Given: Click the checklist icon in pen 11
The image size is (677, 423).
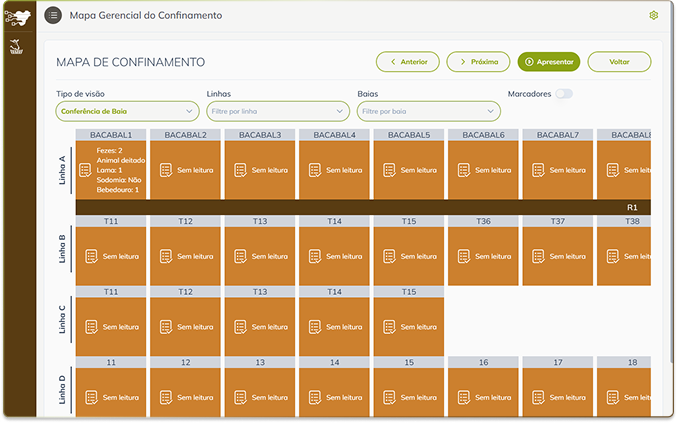Looking at the screenshot, I should pyautogui.click(x=92, y=398).
